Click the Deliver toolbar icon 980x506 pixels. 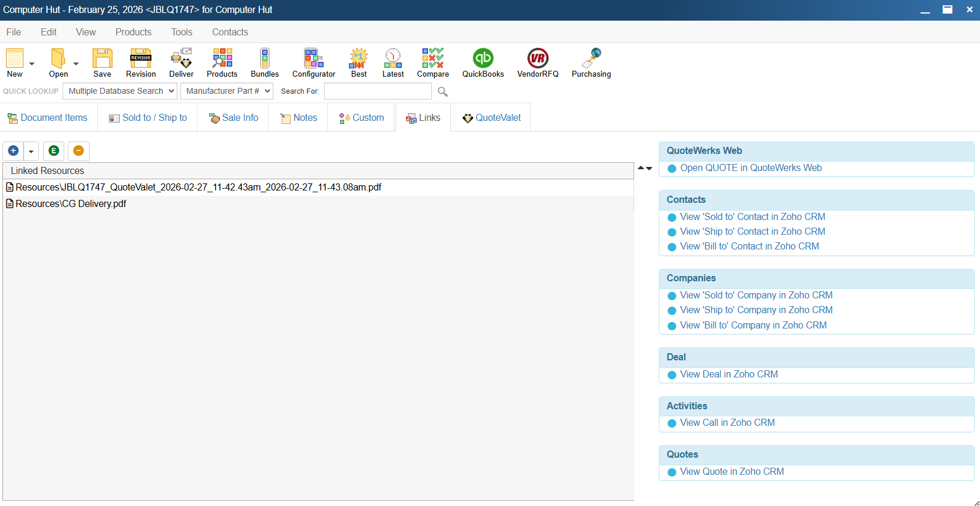click(x=181, y=63)
